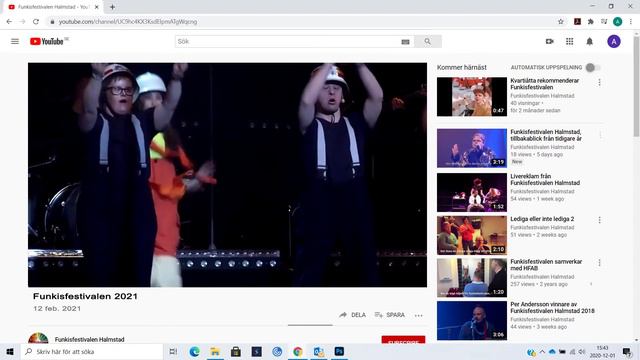Open File Explorer from the taskbar
640x360 pixels.
pos(215,351)
